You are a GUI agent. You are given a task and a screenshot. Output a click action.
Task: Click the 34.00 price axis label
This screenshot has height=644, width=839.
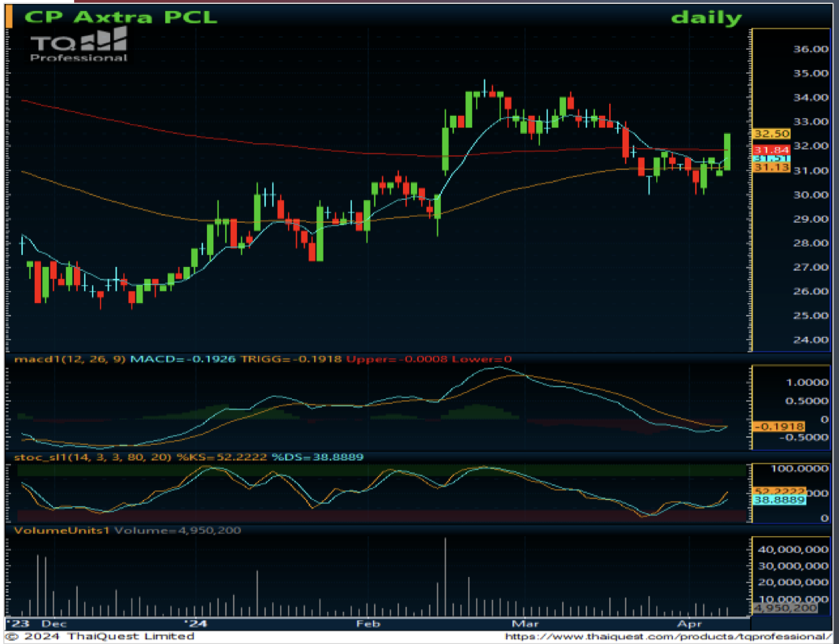810,98
